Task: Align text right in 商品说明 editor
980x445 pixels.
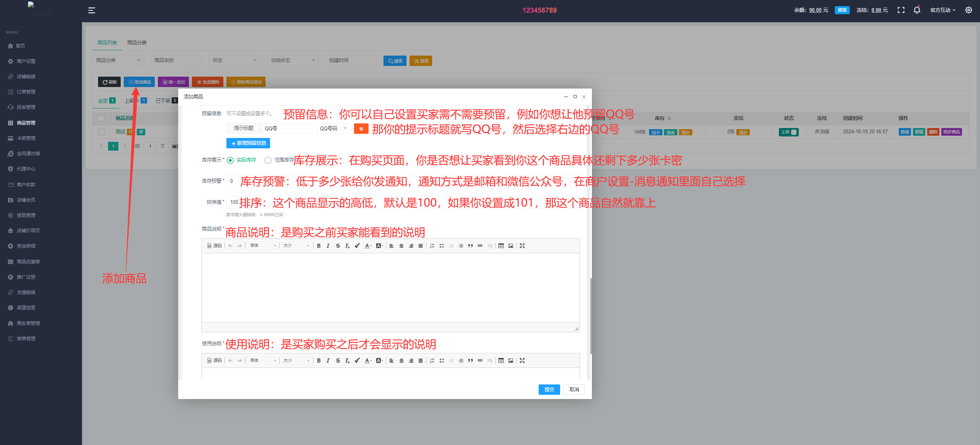Action: coord(411,246)
